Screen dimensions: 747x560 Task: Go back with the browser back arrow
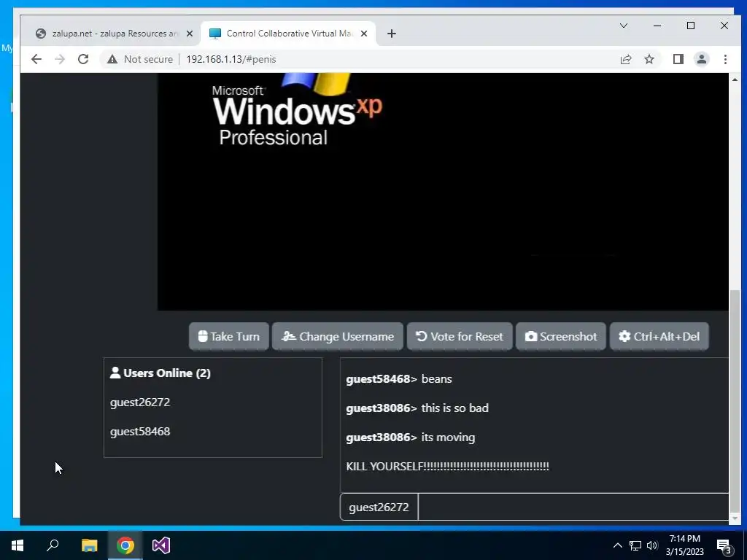pos(36,59)
